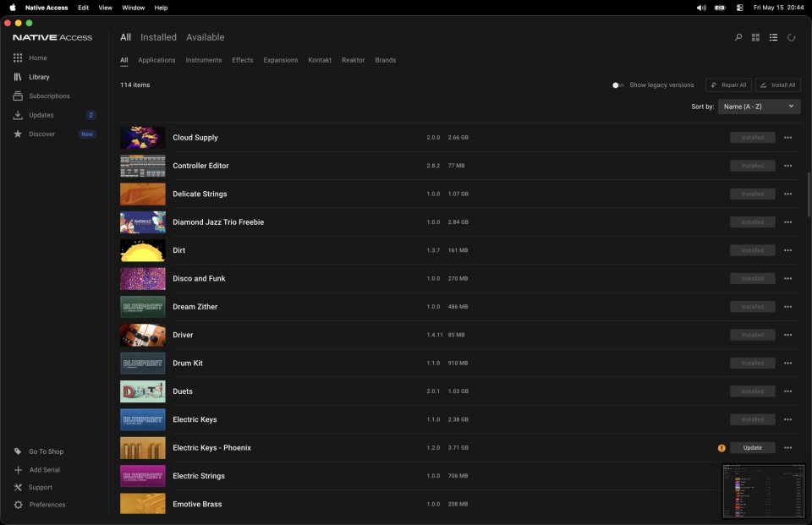Select the Available top tab
The image size is (812, 525).
pos(205,37)
